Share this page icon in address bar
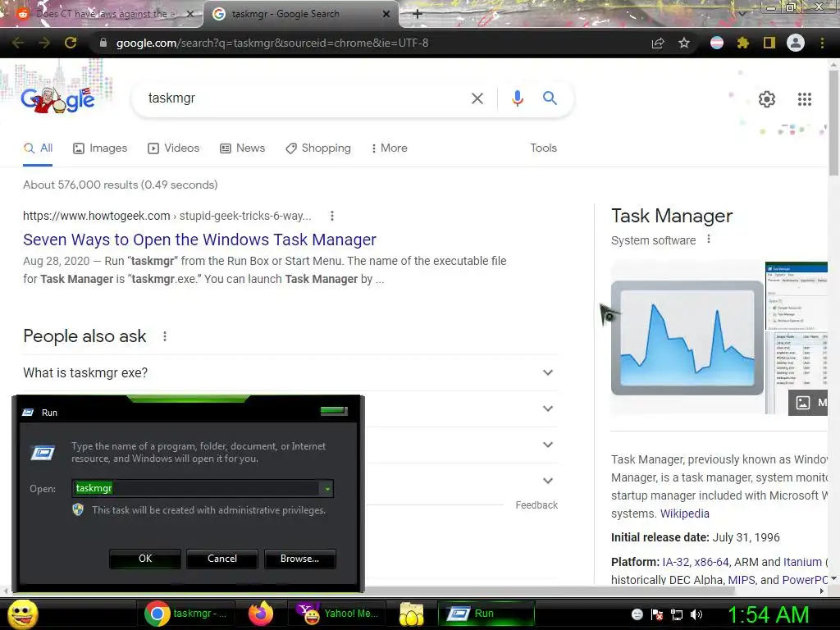Viewport: 840px width, 630px height. click(658, 43)
